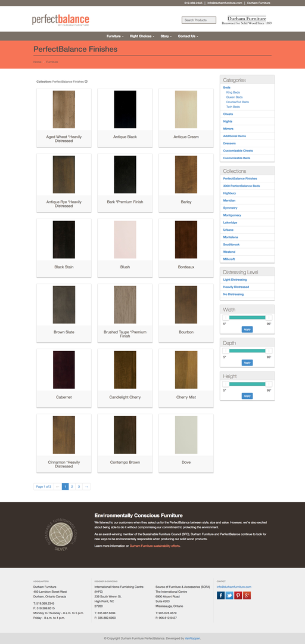305x644 pixels.
Task: Select the Customizable Beds category
Action: click(x=236, y=157)
